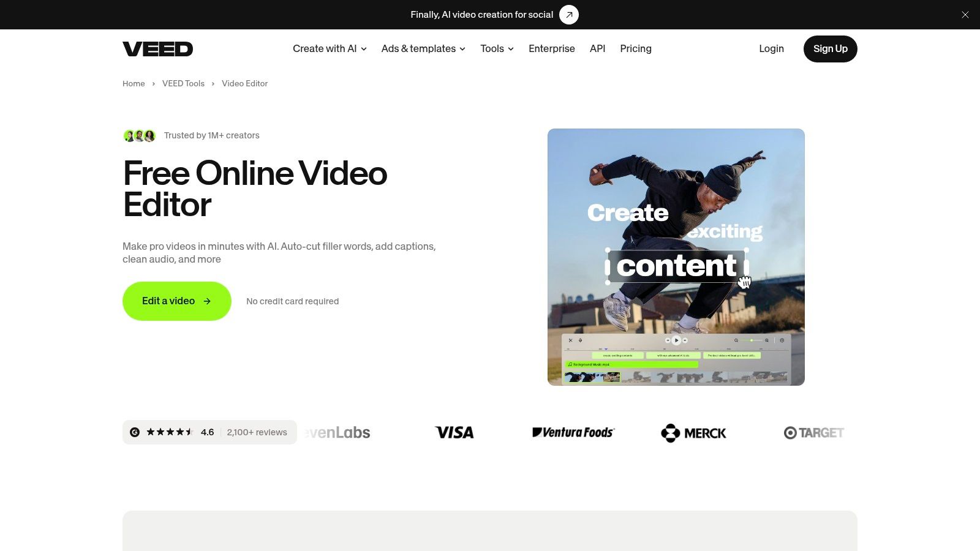
Task: Click the Edit a video button
Action: click(x=177, y=301)
